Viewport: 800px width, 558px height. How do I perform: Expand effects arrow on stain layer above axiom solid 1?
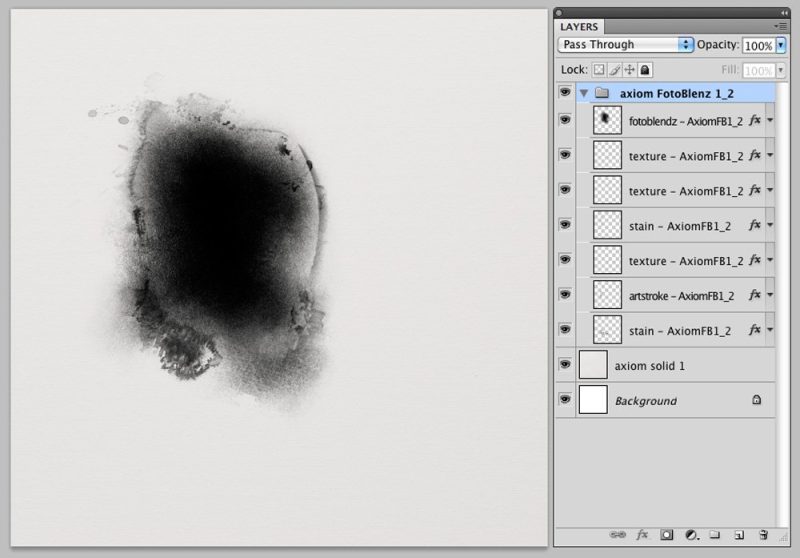[770, 330]
